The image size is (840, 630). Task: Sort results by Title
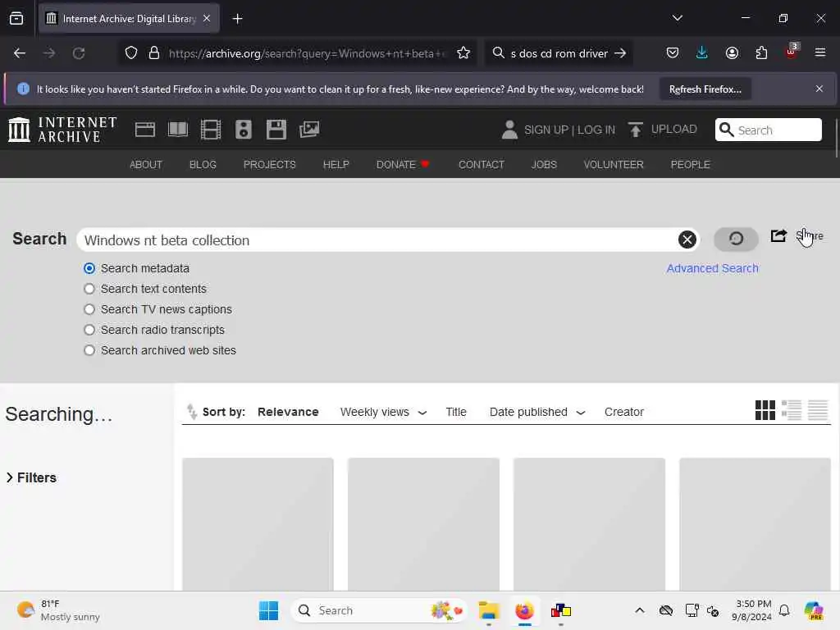pyautogui.click(x=456, y=412)
